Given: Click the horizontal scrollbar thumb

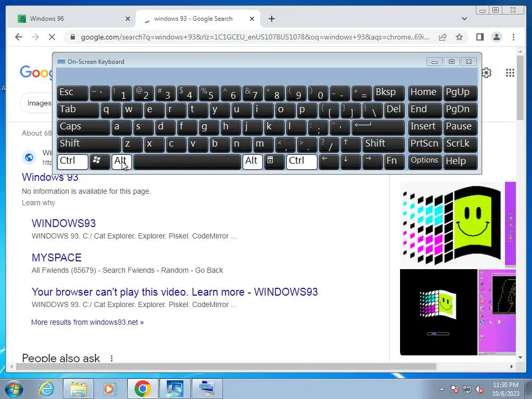Looking at the screenshot, I should [226, 366].
